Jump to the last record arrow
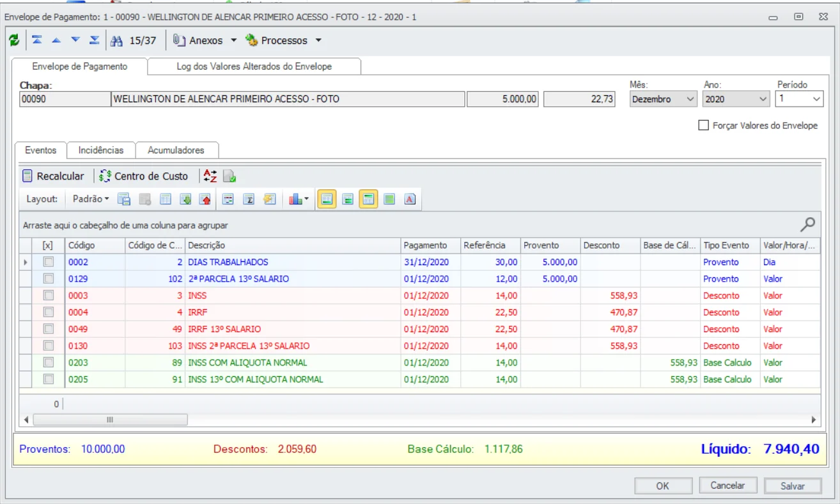The image size is (840, 504). [x=94, y=40]
